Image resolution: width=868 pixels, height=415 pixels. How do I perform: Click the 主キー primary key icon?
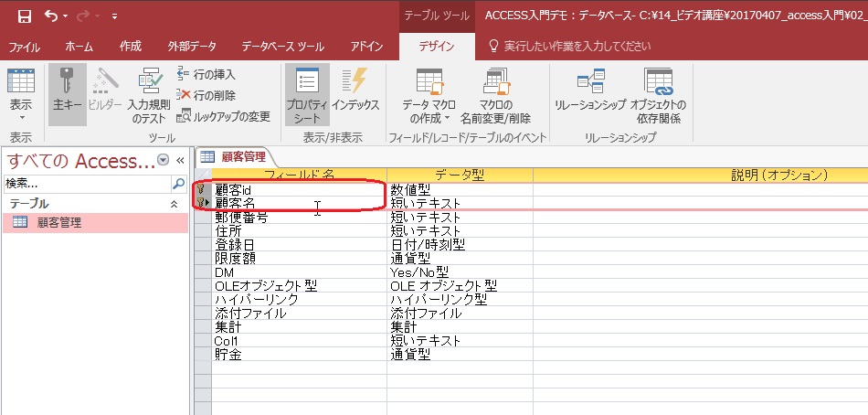point(68,93)
